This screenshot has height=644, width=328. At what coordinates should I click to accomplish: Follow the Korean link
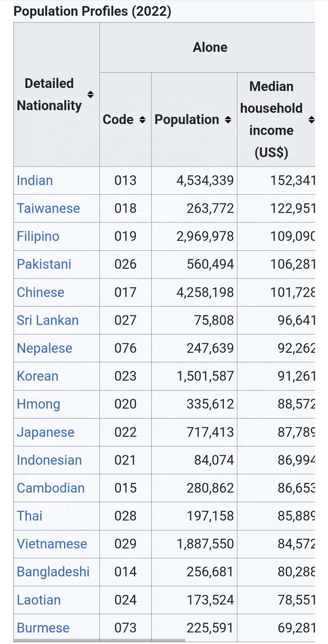click(x=38, y=376)
